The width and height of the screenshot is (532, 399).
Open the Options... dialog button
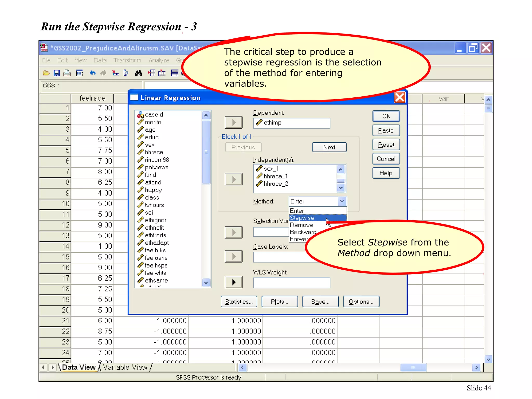[361, 302]
